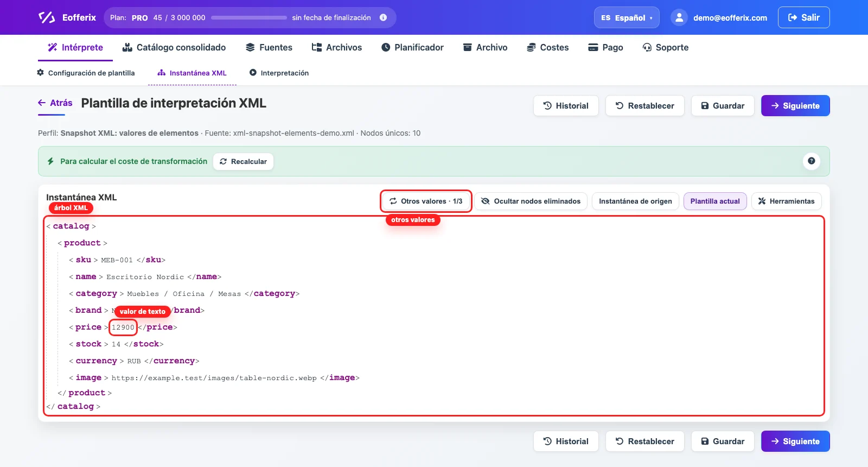The image size is (868, 467).
Task: Open the help question mark icon
Action: pos(811,161)
